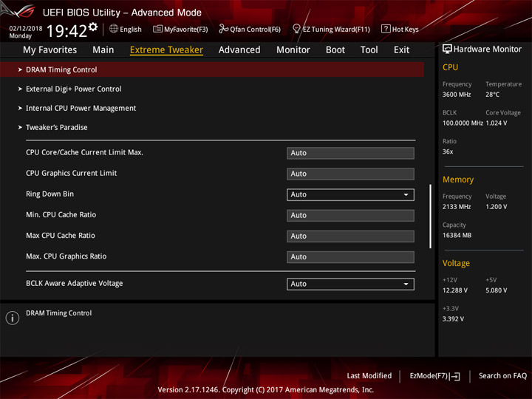The image size is (532, 399).
Task: Click the Hardware Monitor display icon
Action: (447, 49)
